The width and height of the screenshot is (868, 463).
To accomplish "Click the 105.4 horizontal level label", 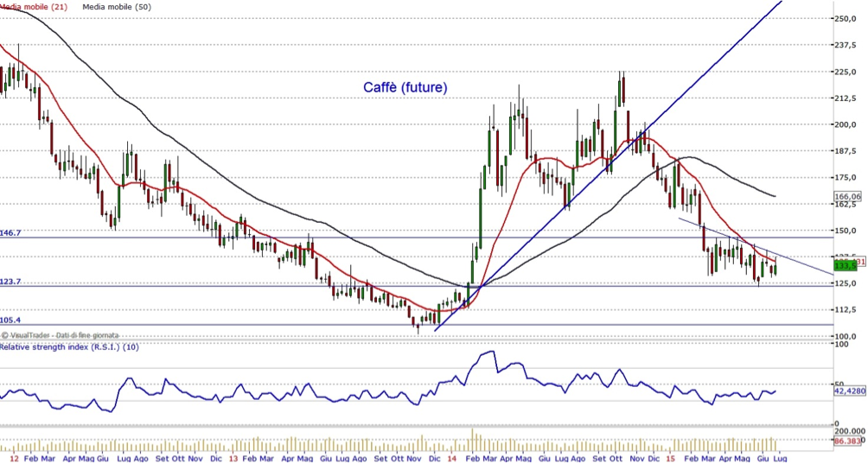I will [x=10, y=320].
